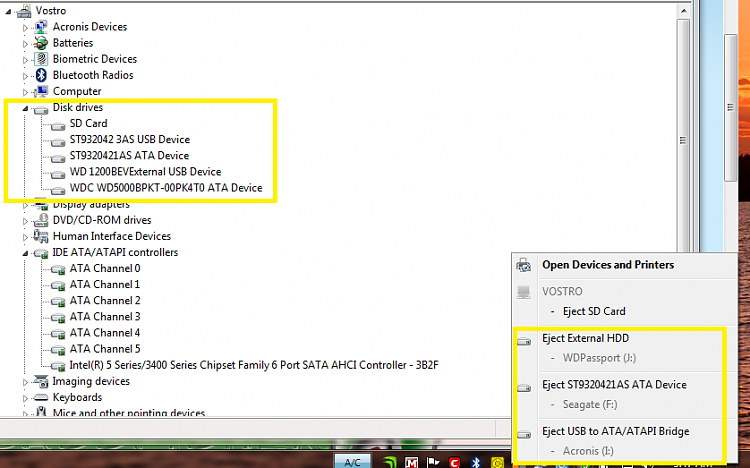Click the Biometric Devices fingerprint icon
This screenshot has width=750, height=468.
pyautogui.click(x=41, y=59)
